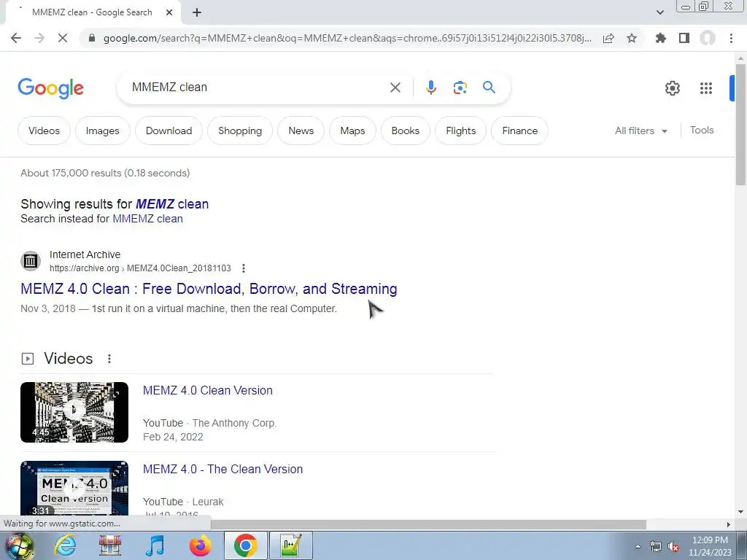This screenshot has width=747, height=560.
Task: Close the MMEMZ clean search tab
Action: (x=169, y=13)
